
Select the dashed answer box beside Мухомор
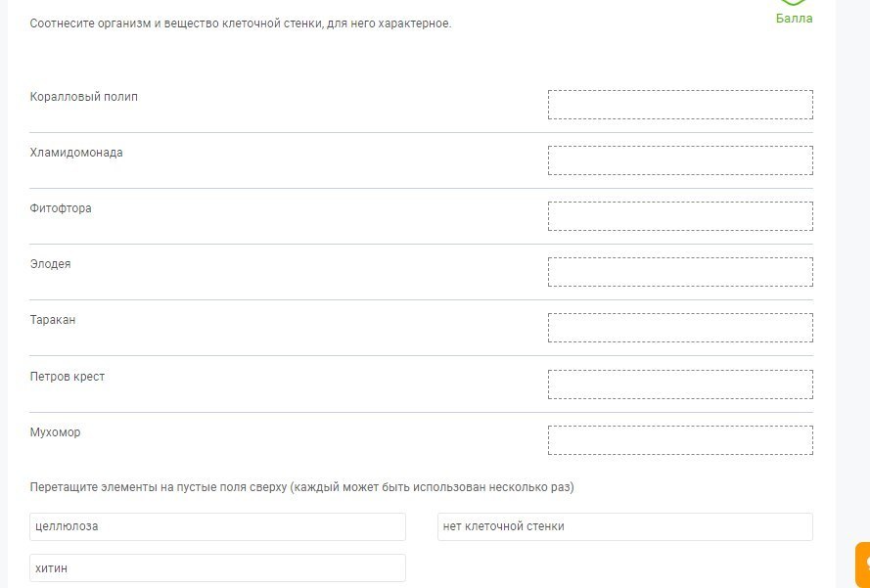680,440
